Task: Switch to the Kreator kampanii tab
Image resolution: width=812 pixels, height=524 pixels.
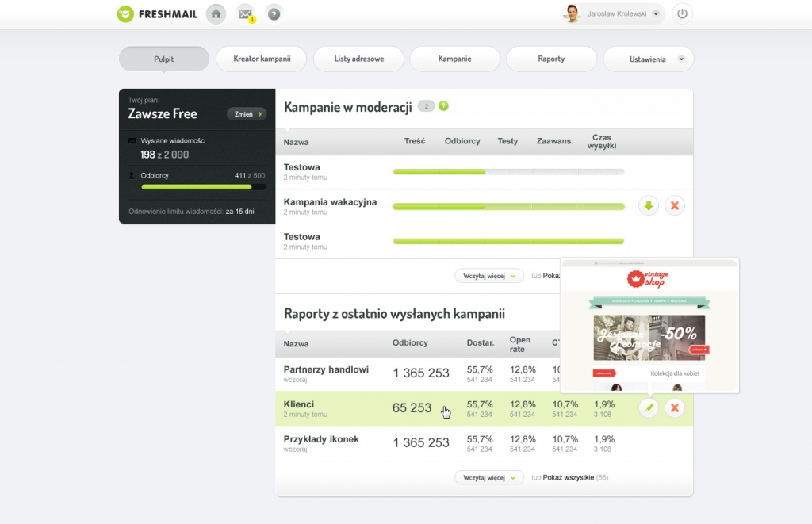Action: click(x=262, y=59)
